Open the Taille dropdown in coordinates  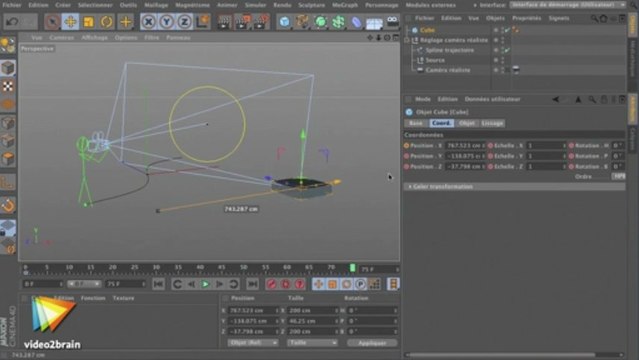coord(312,343)
